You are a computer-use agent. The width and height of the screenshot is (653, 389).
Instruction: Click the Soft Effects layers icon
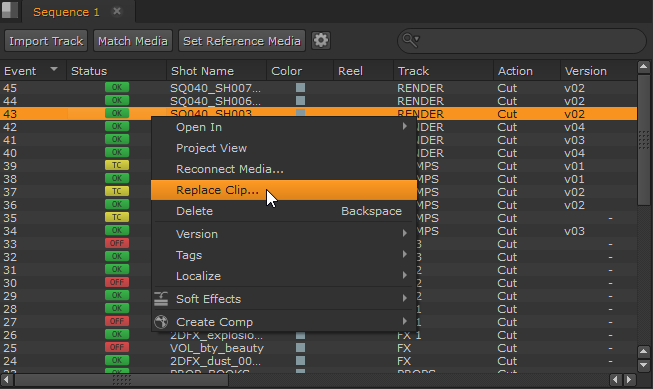[161, 299]
